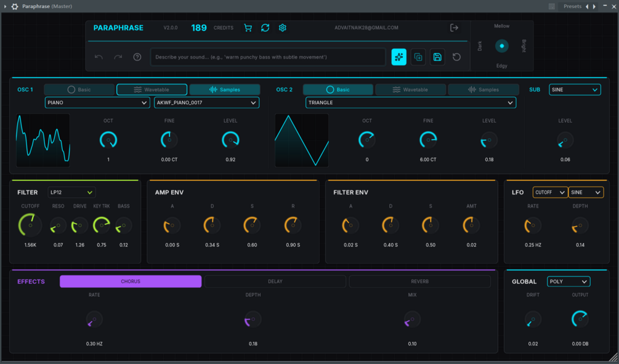Open the settings gear in Paraphrase header
The image size is (619, 364).
point(282,28)
